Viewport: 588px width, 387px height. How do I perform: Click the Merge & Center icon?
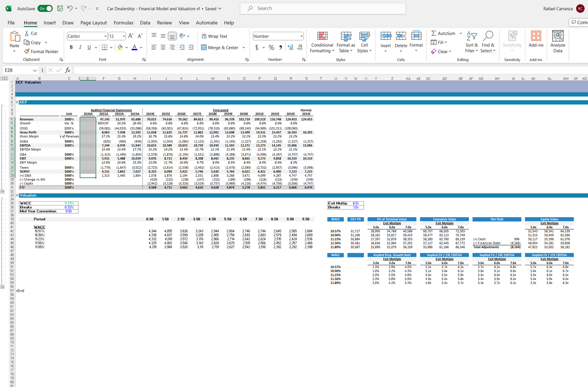pyautogui.click(x=204, y=48)
